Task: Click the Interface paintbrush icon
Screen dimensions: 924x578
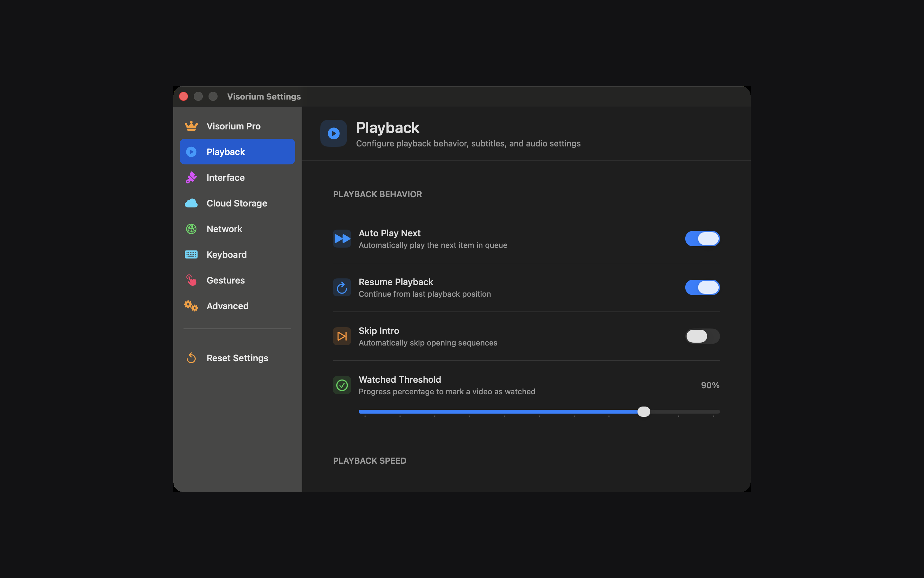Action: (x=191, y=177)
